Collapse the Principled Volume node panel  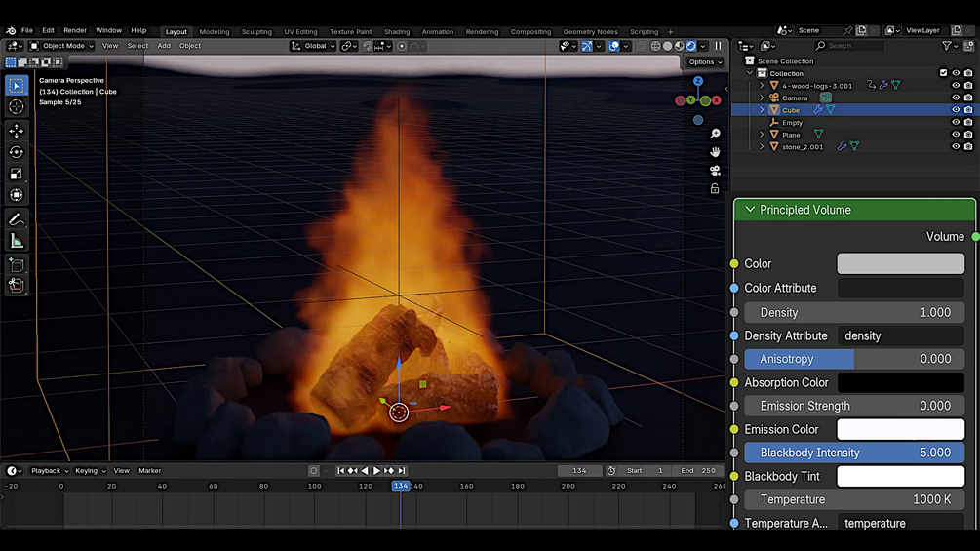point(750,210)
